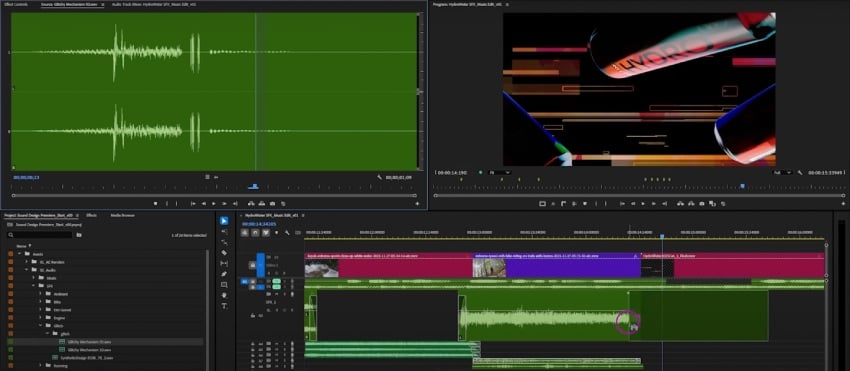
Task: Open Program monitor button editor plus
Action: (x=844, y=204)
